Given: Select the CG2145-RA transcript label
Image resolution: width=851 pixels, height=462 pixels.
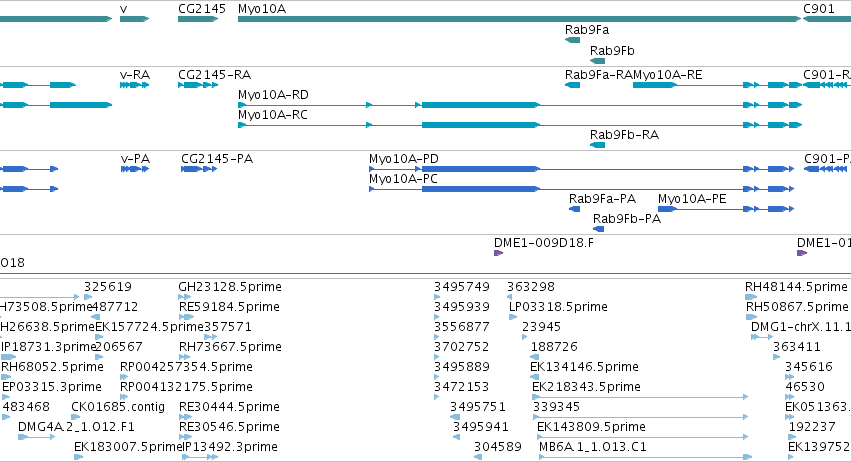Looking at the screenshot, I should [x=214, y=75].
